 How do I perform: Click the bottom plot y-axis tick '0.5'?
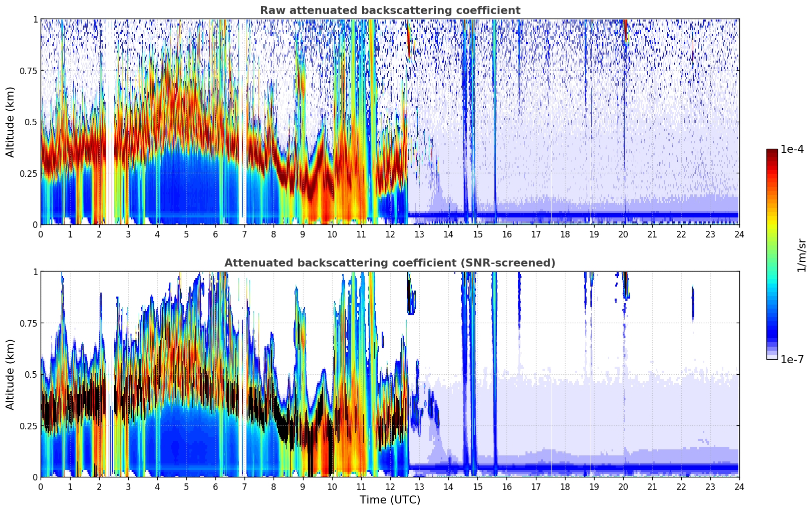[x=31, y=375]
